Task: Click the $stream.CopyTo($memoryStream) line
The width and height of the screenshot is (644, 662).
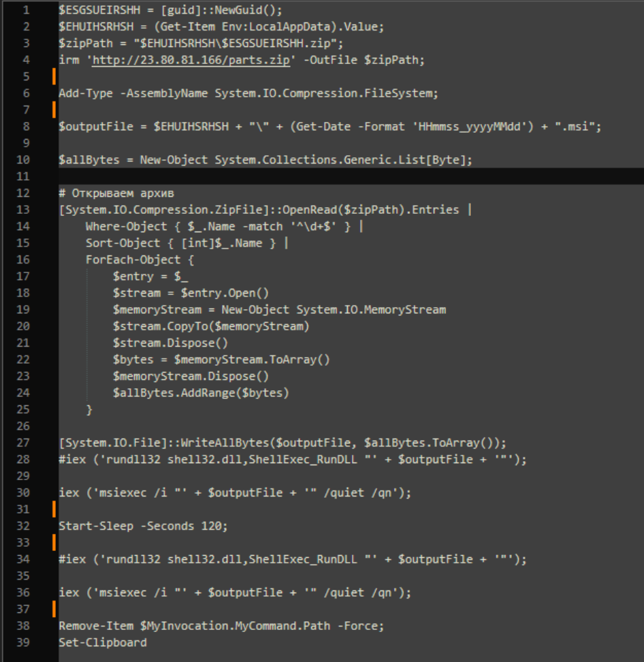Action: [211, 326]
